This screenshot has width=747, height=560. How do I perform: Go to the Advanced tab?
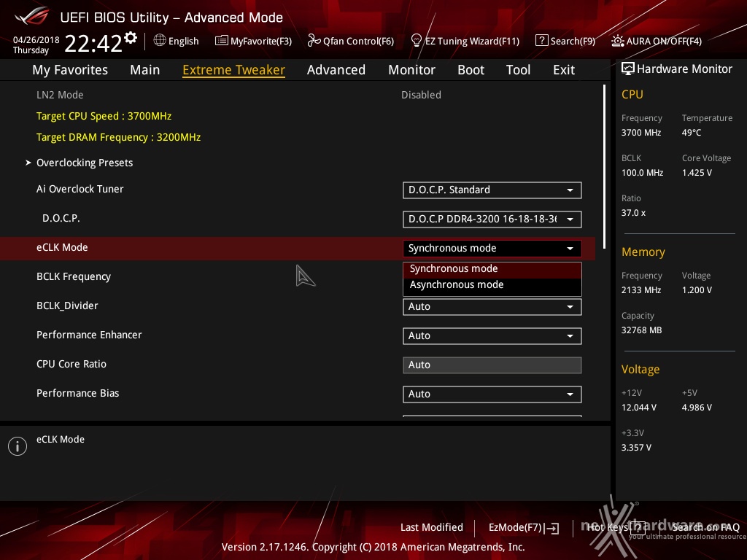[336, 70]
